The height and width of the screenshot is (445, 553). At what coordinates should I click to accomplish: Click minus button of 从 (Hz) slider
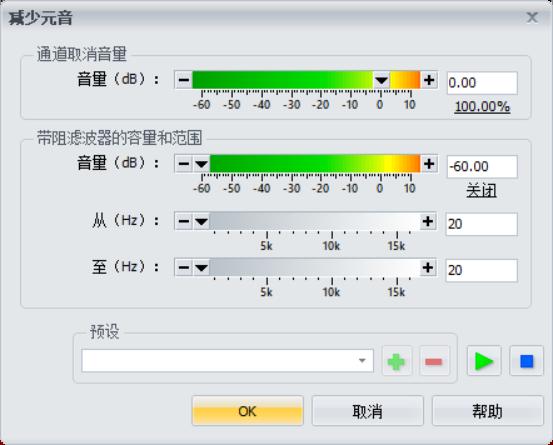click(183, 221)
